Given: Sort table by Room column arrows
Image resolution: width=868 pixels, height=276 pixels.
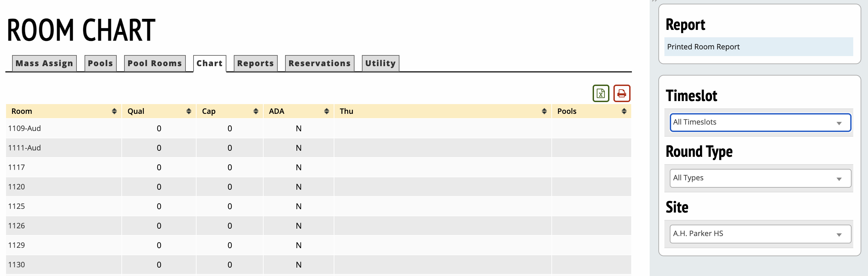Looking at the screenshot, I should 114,111.
